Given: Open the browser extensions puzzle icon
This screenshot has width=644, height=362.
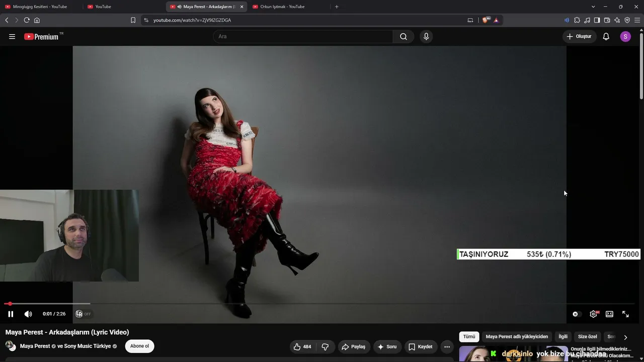Looking at the screenshot, I should (x=577, y=20).
